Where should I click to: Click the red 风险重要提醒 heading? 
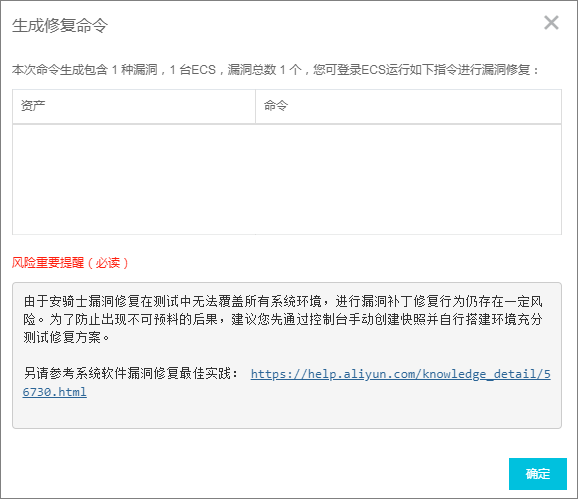[48, 263]
